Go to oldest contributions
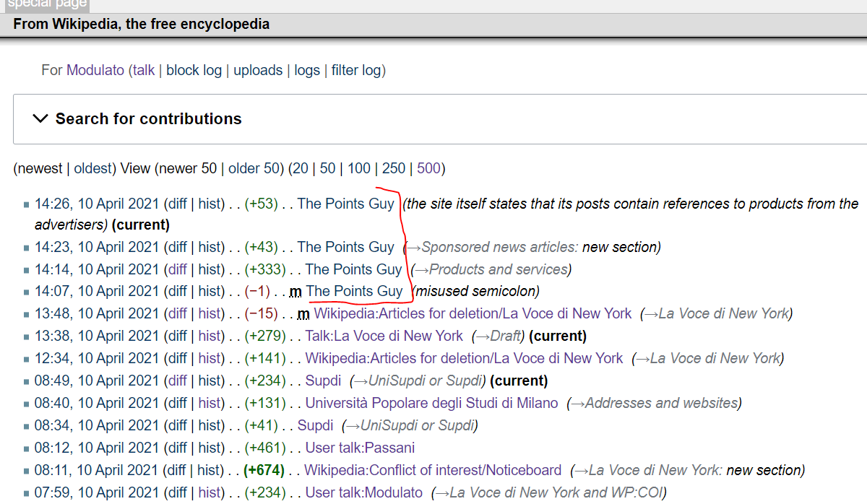 [92, 168]
